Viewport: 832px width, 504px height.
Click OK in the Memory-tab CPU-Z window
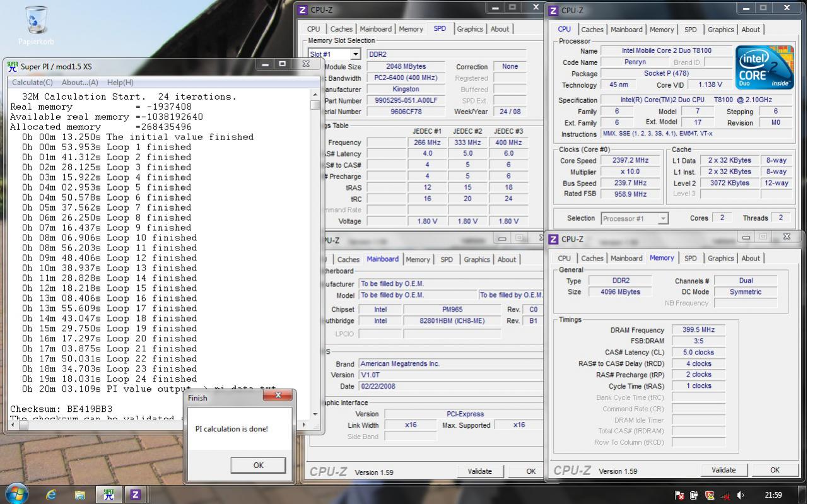[x=775, y=470]
